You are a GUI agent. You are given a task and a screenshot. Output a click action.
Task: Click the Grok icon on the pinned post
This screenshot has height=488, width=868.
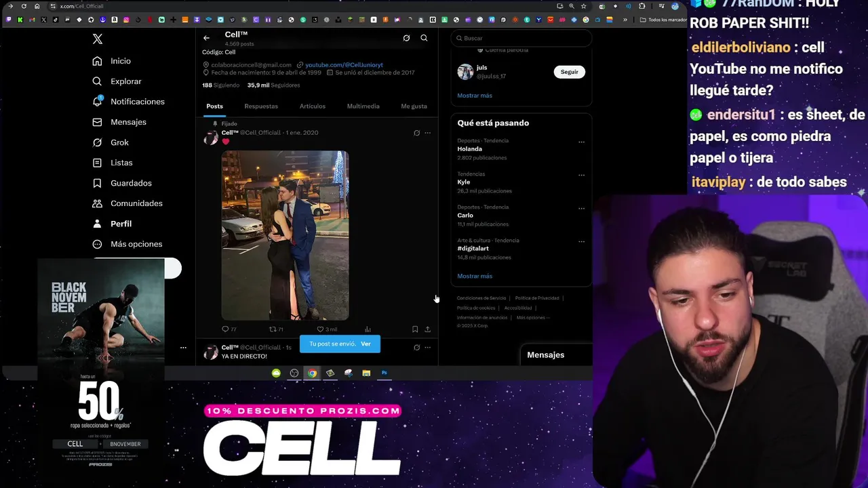416,133
